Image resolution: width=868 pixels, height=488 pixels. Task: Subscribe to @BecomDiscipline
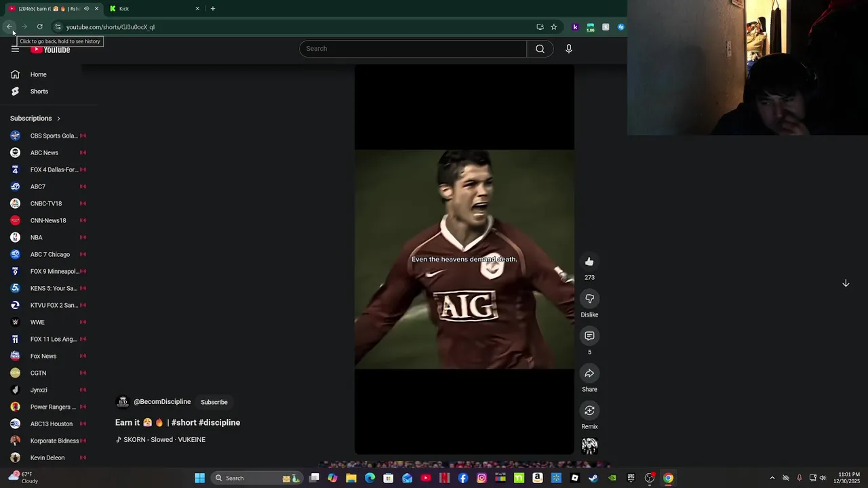tap(214, 402)
